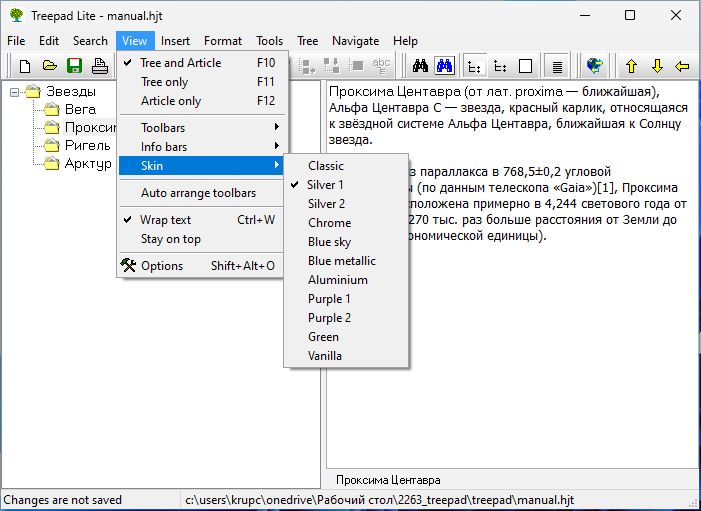Viewport: 701px width, 511px height.
Task: Open the Help menu
Action: coord(405,41)
